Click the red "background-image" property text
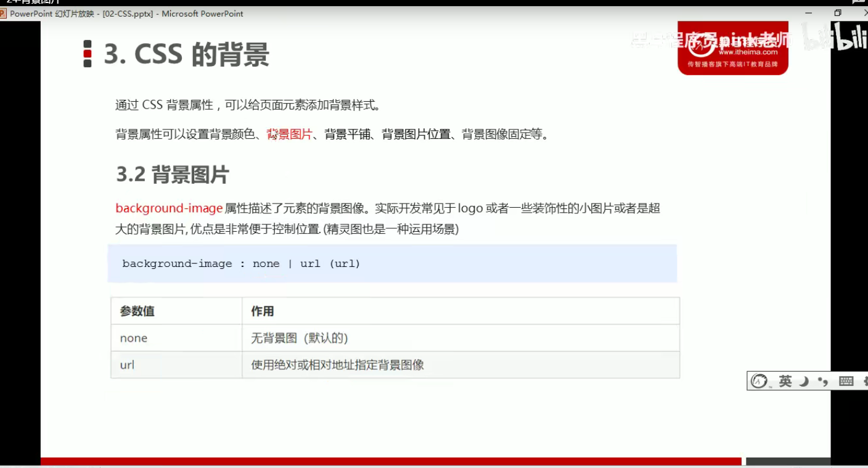The image size is (868, 468). pos(169,208)
